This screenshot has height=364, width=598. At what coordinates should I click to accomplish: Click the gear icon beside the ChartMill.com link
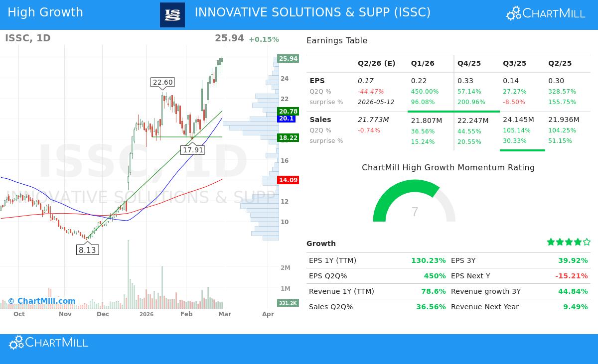pyautogui.click(x=11, y=300)
